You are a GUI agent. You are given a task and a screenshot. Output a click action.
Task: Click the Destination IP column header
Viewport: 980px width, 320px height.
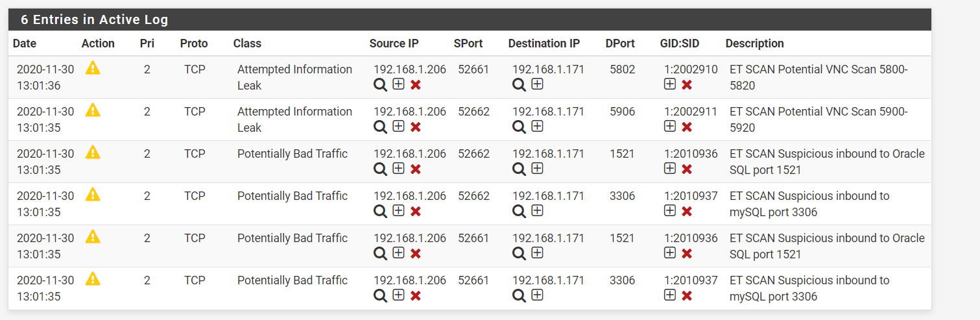(x=544, y=43)
